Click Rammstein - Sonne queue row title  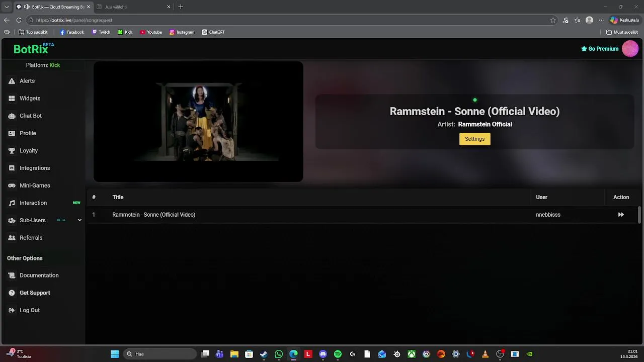coord(153,215)
